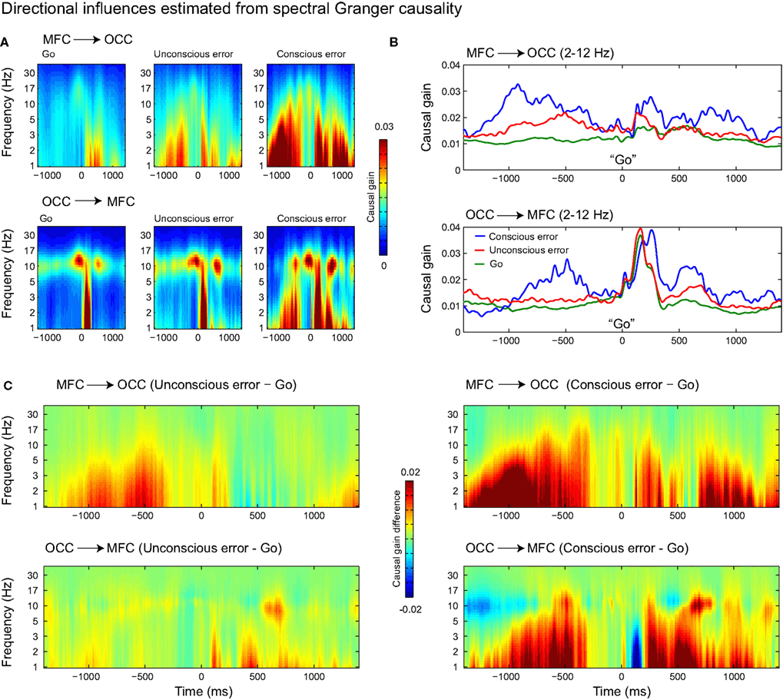
Task: Select the MFC to OCC (Conscious error − Go) map
Action: [621, 456]
